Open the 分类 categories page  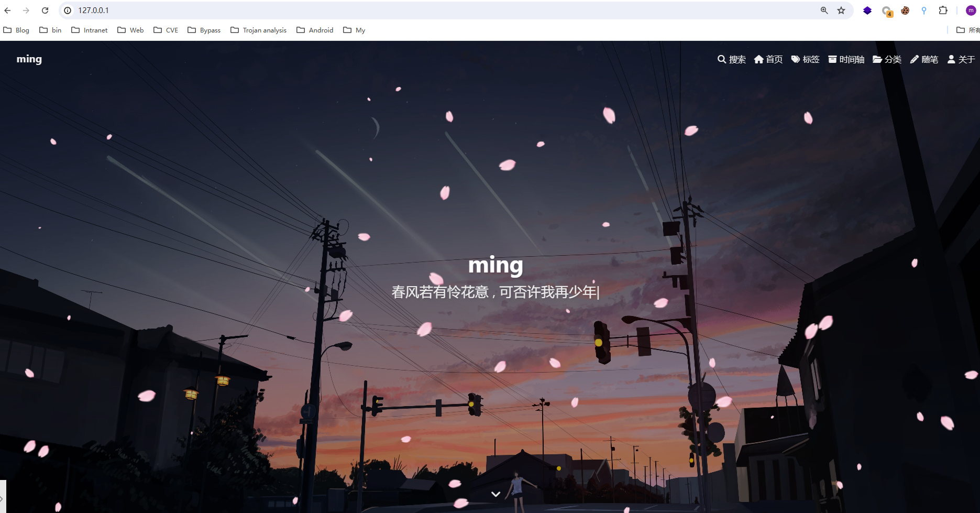[x=887, y=59]
